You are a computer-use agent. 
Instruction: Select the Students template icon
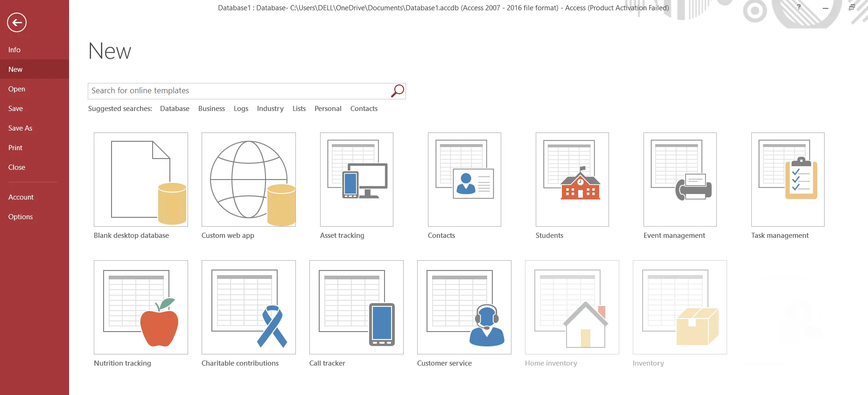coord(572,180)
